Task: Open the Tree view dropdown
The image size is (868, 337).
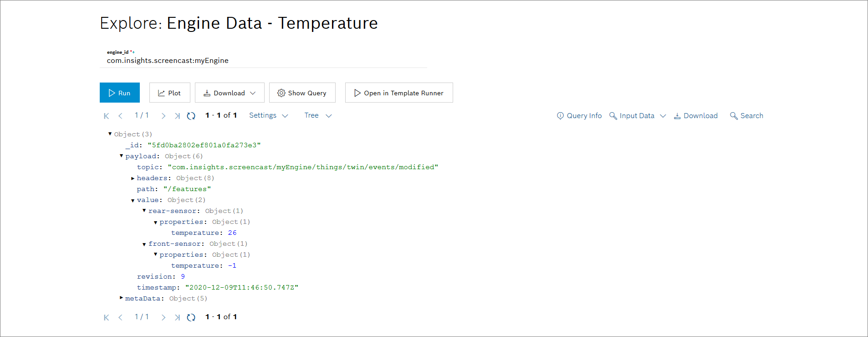Action: click(318, 116)
